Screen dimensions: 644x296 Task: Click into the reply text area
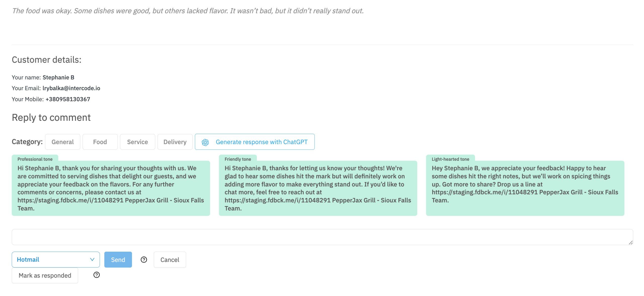(x=322, y=237)
